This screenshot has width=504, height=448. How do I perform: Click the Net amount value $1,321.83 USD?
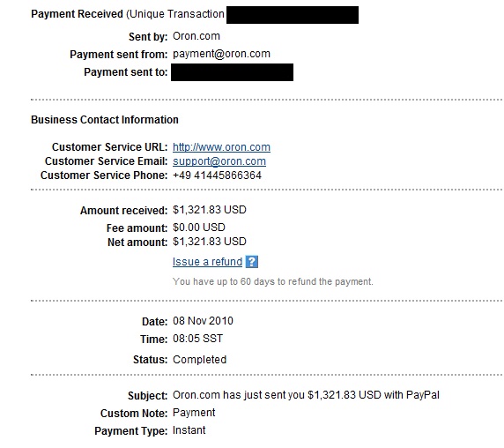[x=210, y=242]
